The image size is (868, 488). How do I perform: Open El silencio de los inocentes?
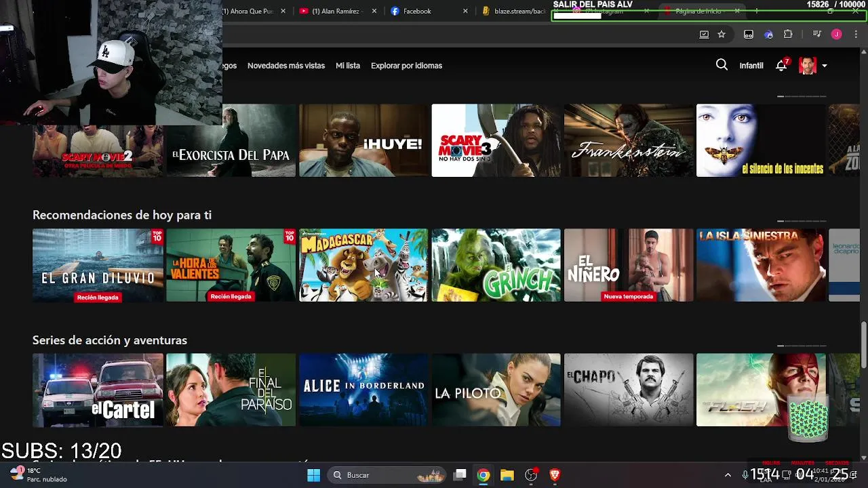pos(761,140)
